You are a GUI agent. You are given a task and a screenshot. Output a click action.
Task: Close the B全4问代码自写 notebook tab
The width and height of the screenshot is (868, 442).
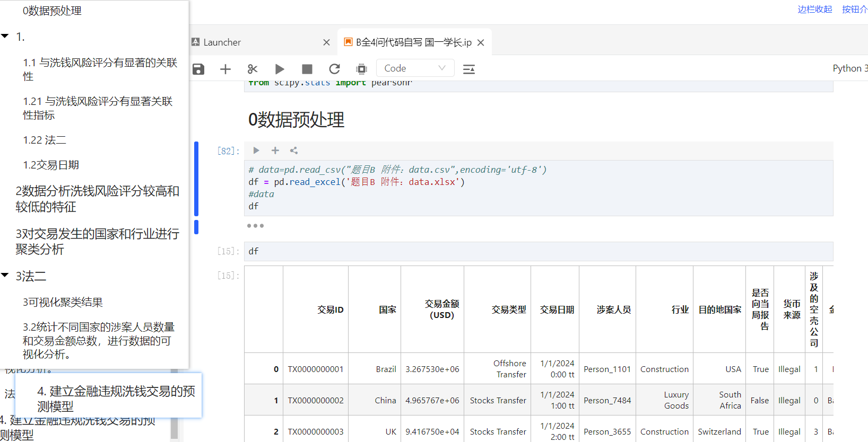(481, 42)
